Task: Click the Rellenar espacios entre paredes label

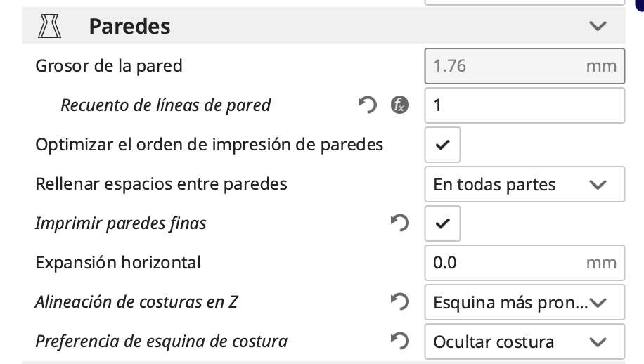Action: click(161, 184)
